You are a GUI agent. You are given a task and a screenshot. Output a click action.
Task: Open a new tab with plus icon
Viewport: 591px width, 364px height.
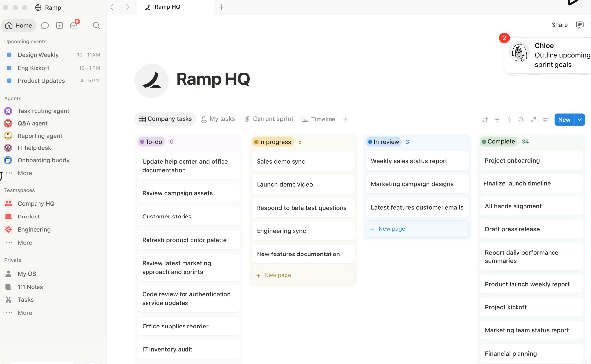[222, 7]
